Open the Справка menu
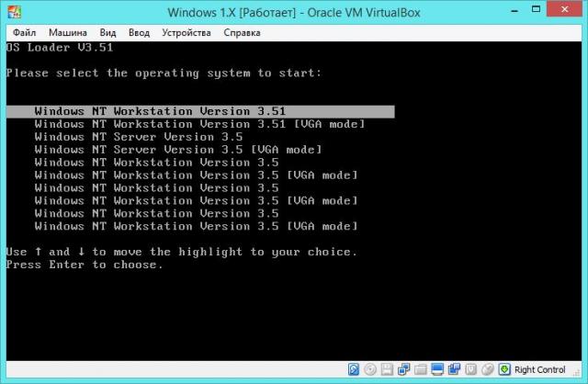The width and height of the screenshot is (588, 384). [242, 33]
